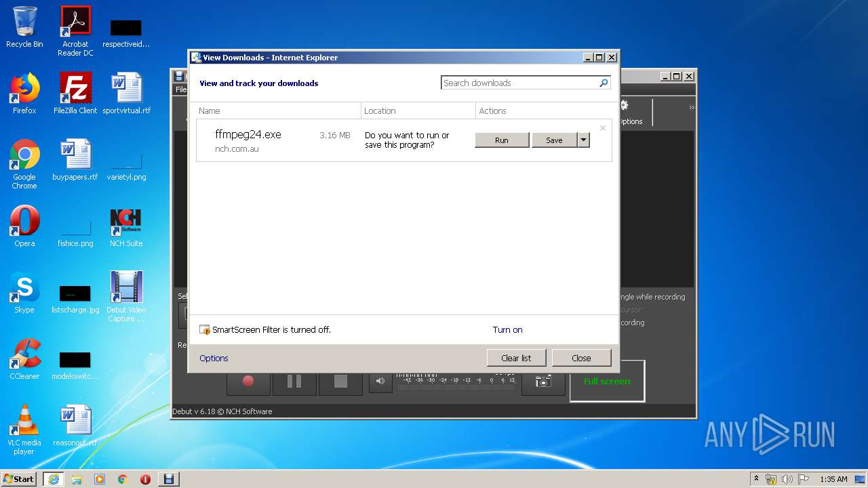Click the Debut pause recording button
This screenshot has height=488, width=868.
[x=294, y=382]
